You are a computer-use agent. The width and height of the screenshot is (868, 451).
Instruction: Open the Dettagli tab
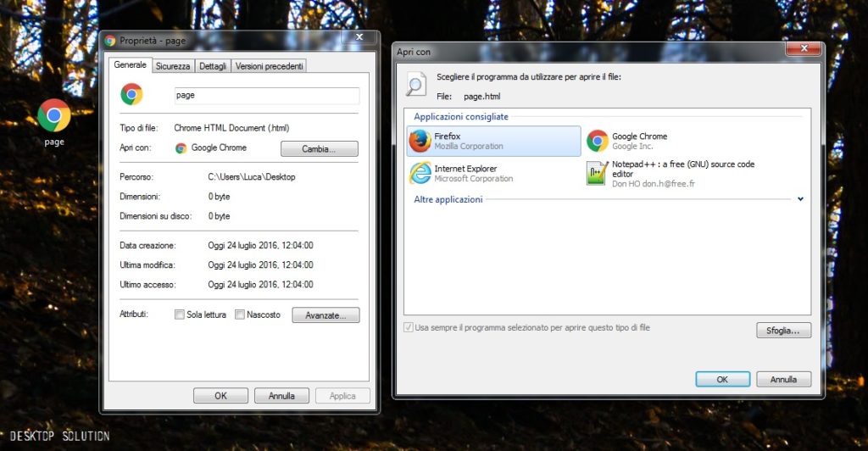point(213,66)
